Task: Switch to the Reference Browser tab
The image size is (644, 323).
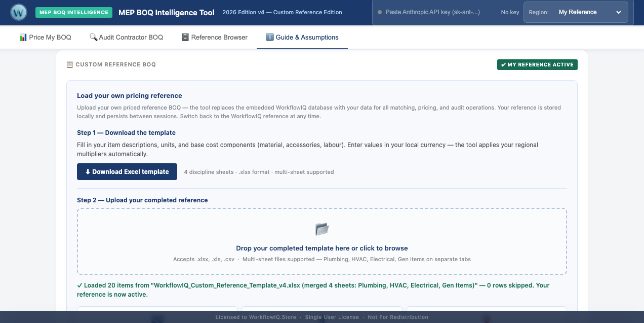Action: 215,37
